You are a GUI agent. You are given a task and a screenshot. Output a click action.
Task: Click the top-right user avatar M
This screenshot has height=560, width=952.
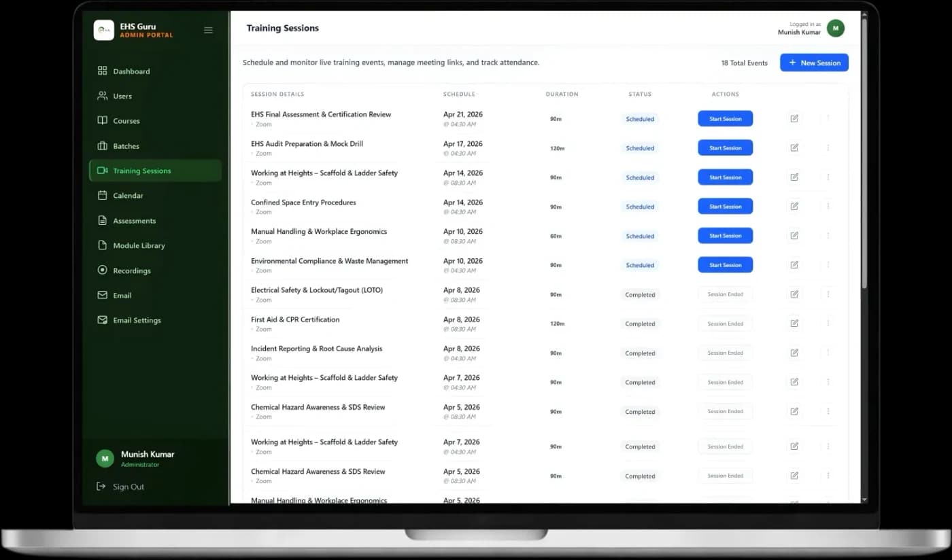pos(835,29)
